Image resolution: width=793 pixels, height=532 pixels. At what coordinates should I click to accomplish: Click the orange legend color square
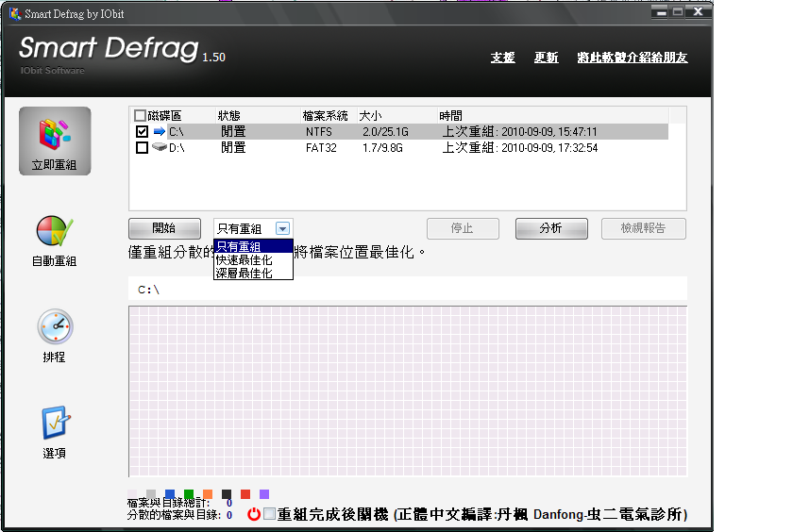click(208, 493)
